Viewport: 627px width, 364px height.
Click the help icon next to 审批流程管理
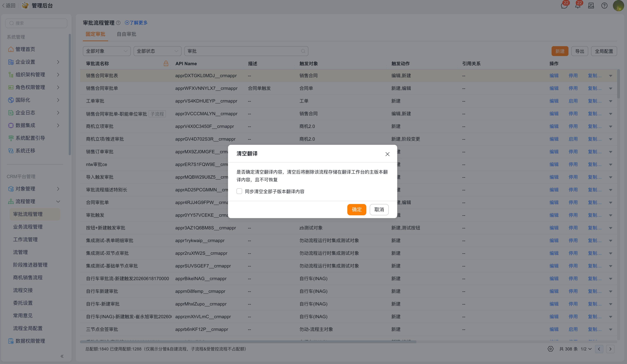pyautogui.click(x=118, y=23)
